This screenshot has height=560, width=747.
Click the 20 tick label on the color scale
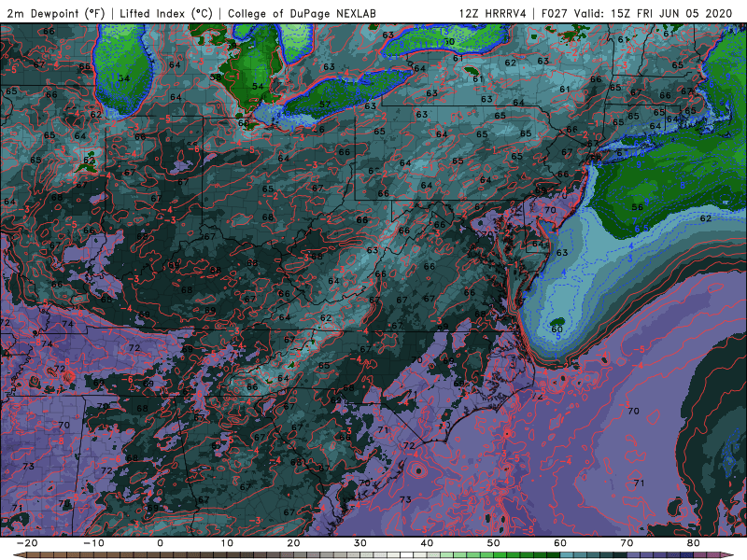(x=293, y=543)
